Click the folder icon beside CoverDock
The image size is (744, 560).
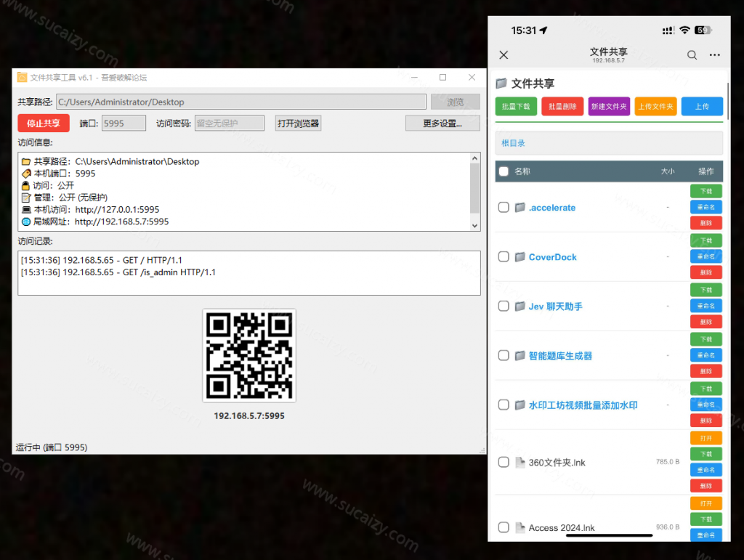click(520, 256)
